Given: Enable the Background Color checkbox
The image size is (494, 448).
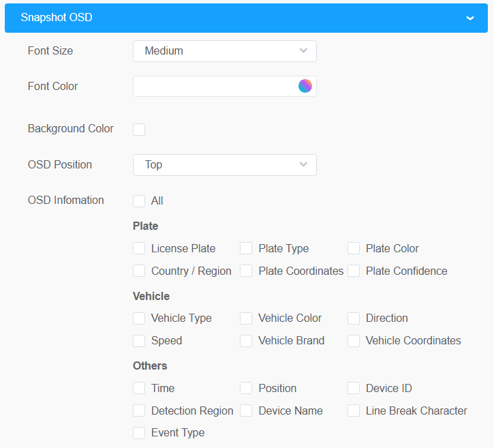Looking at the screenshot, I should tap(139, 130).
